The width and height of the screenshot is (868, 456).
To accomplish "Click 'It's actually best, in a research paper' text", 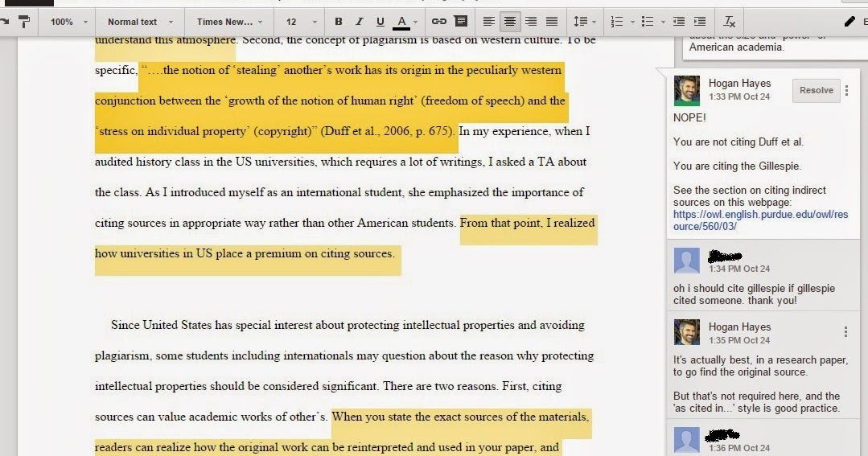I will tap(760, 366).
